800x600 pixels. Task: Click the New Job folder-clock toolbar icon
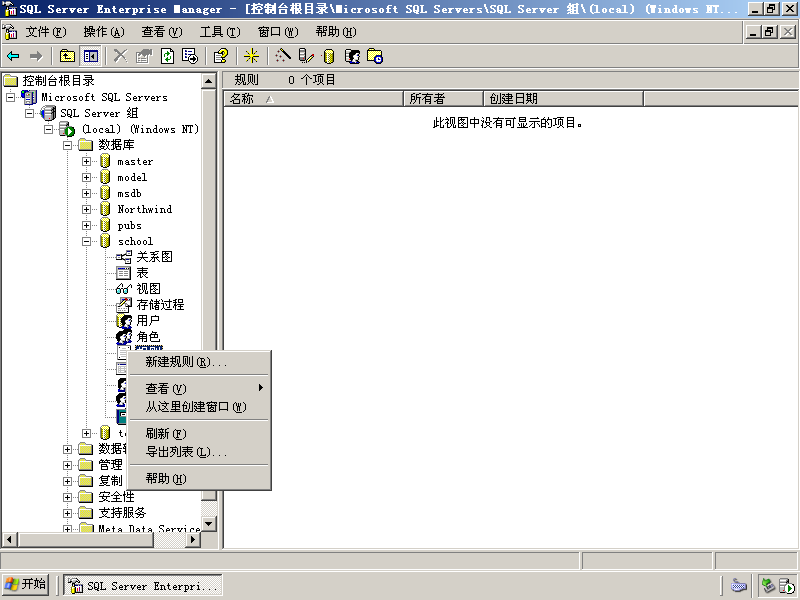375,56
